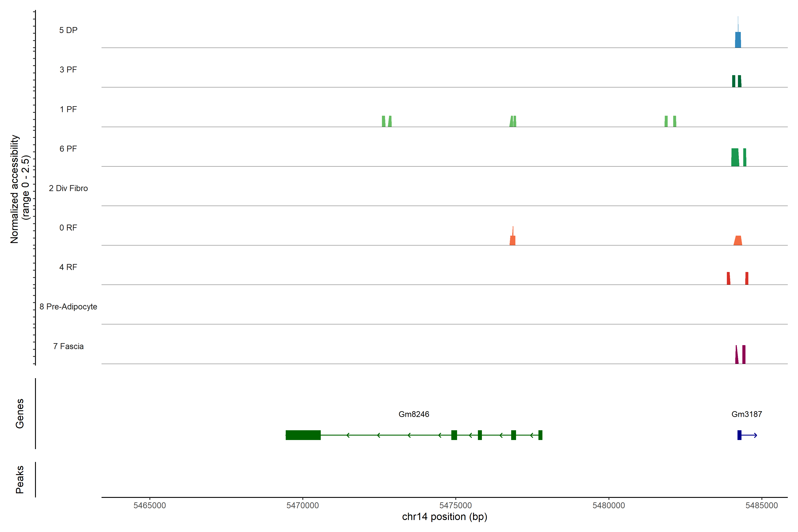Click the 5485000 x-axis tick label

coord(761,505)
